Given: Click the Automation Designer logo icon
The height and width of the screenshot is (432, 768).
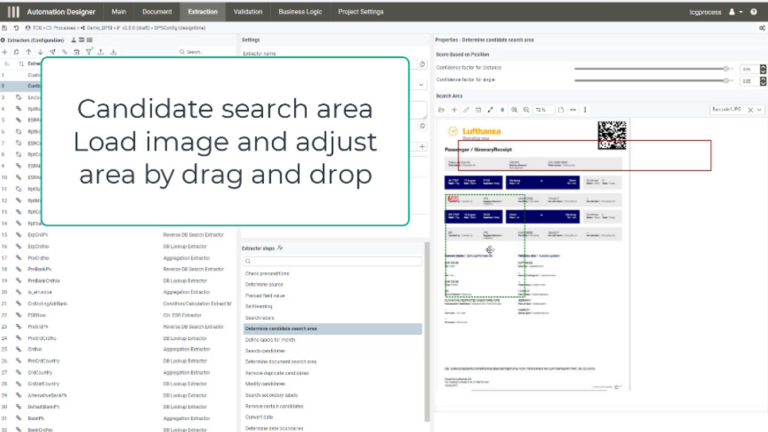Looking at the screenshot, I should (x=14, y=12).
